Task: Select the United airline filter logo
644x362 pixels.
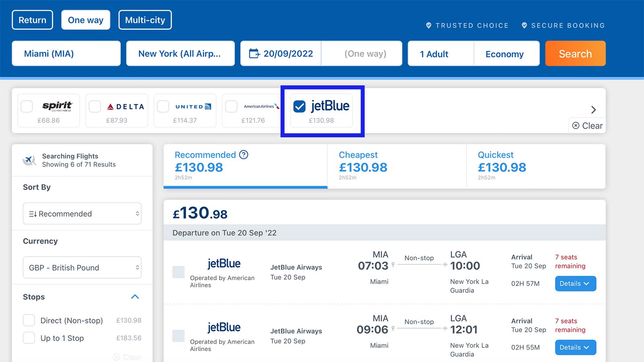Action: [192, 106]
